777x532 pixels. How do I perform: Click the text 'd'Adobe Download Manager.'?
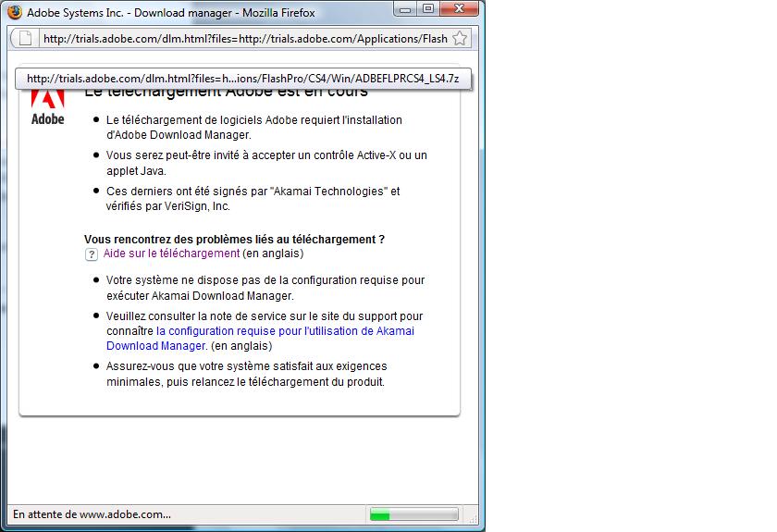(x=179, y=135)
